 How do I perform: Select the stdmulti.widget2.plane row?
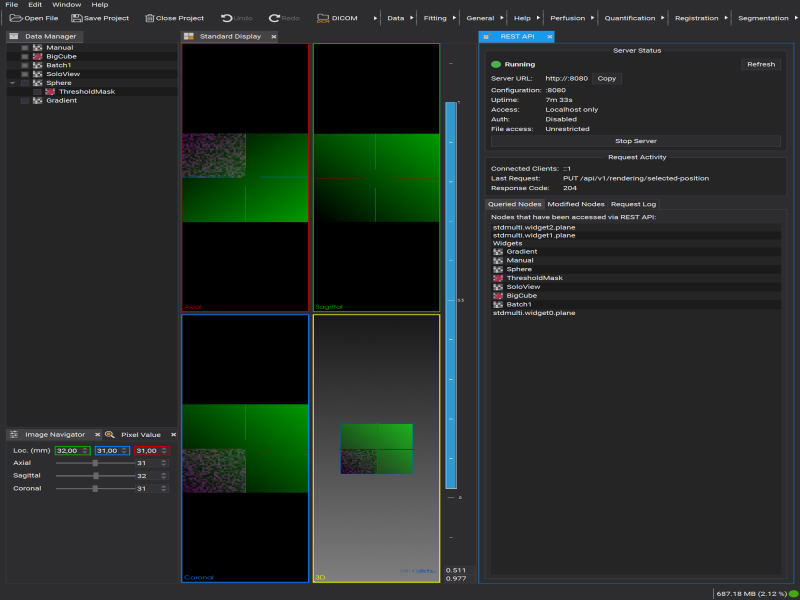pyautogui.click(x=636, y=227)
